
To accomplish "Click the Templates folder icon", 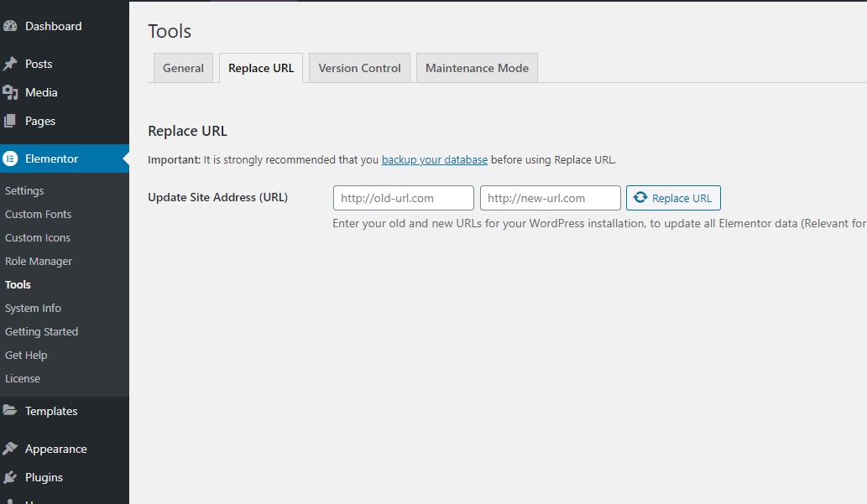I will [10, 411].
